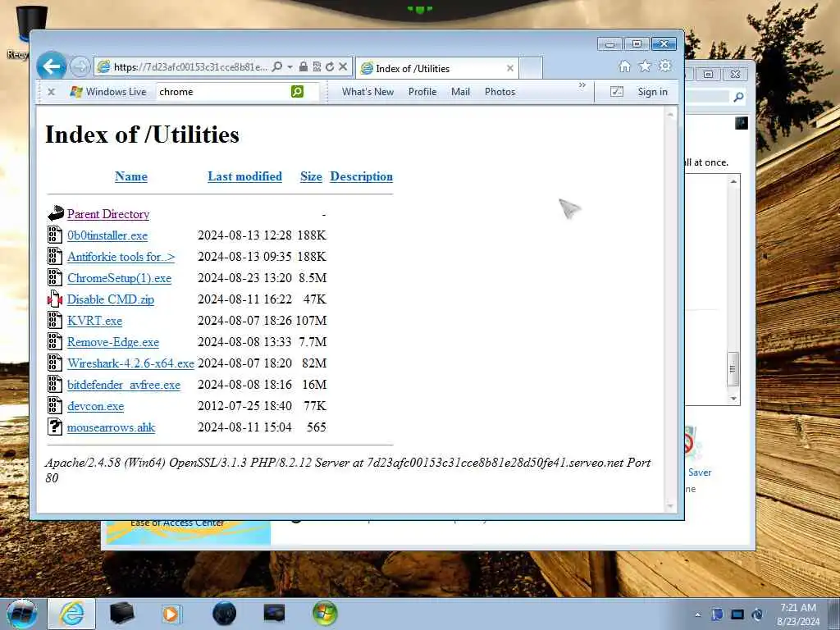The width and height of the screenshot is (840, 630).
Task: Open Mail in Windows Live toolbar
Action: (461, 92)
